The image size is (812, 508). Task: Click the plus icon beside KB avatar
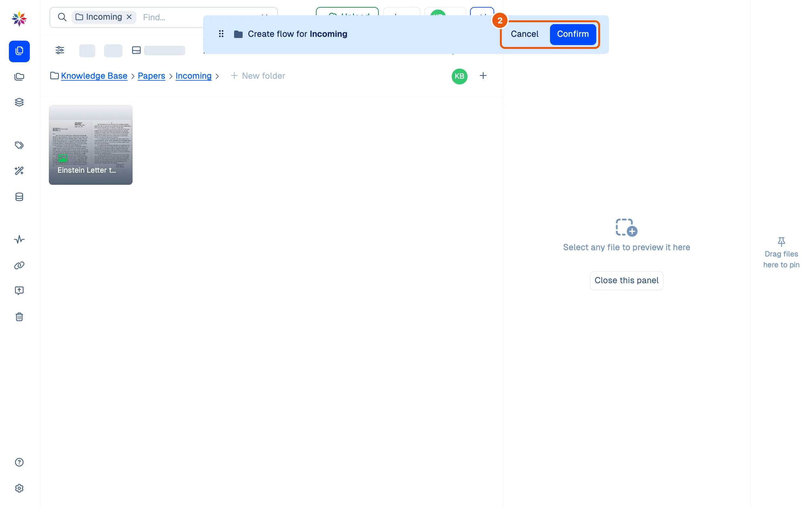pos(483,76)
